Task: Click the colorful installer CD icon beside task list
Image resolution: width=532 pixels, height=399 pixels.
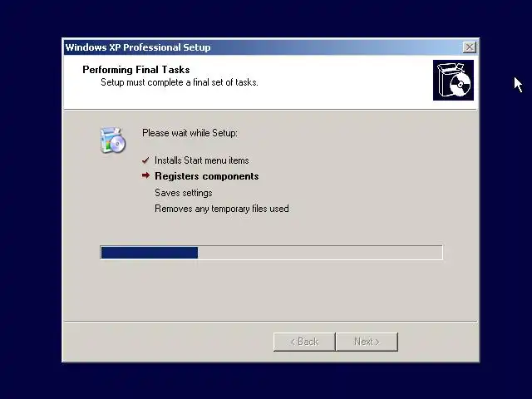Action: 113,140
